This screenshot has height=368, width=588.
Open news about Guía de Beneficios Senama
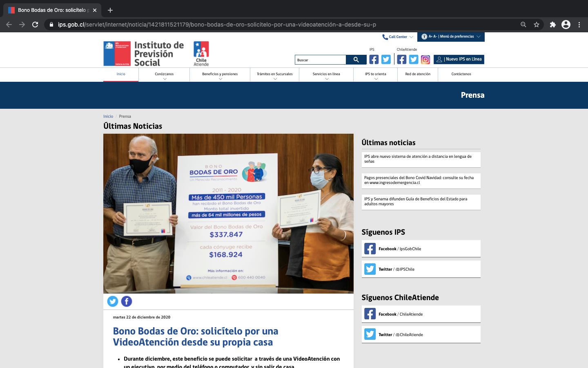pyautogui.click(x=421, y=202)
